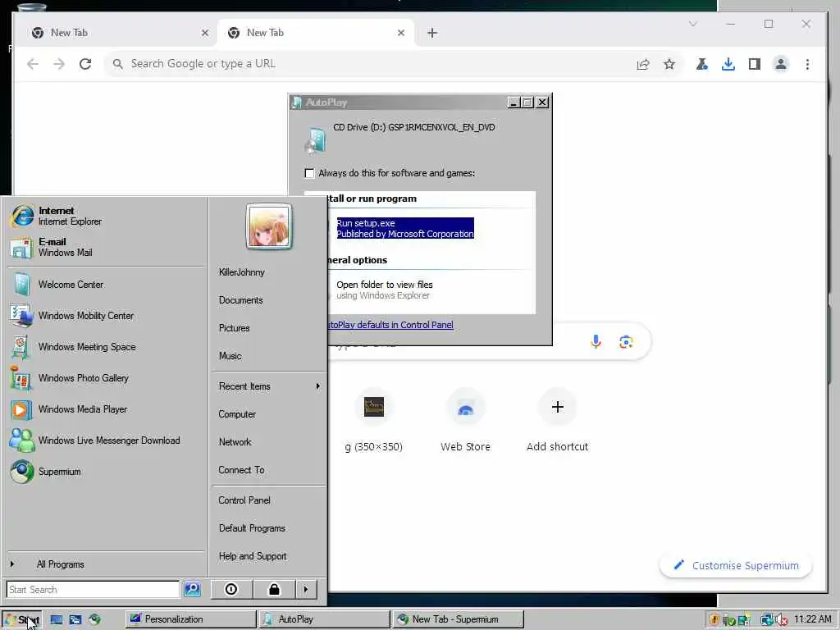This screenshot has width=840, height=630.
Task: Close the active second New Tab
Action: [401, 33]
